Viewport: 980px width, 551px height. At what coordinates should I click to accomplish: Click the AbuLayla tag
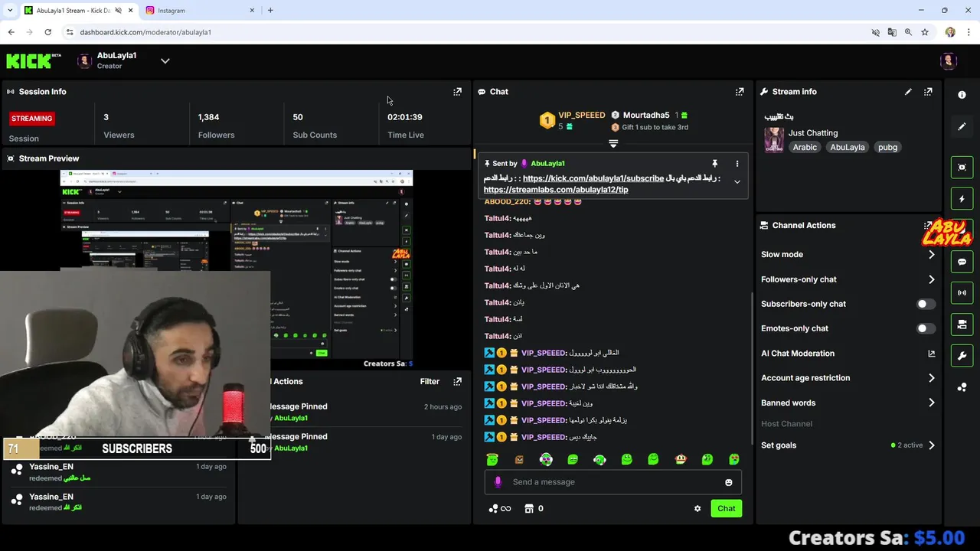click(x=848, y=147)
